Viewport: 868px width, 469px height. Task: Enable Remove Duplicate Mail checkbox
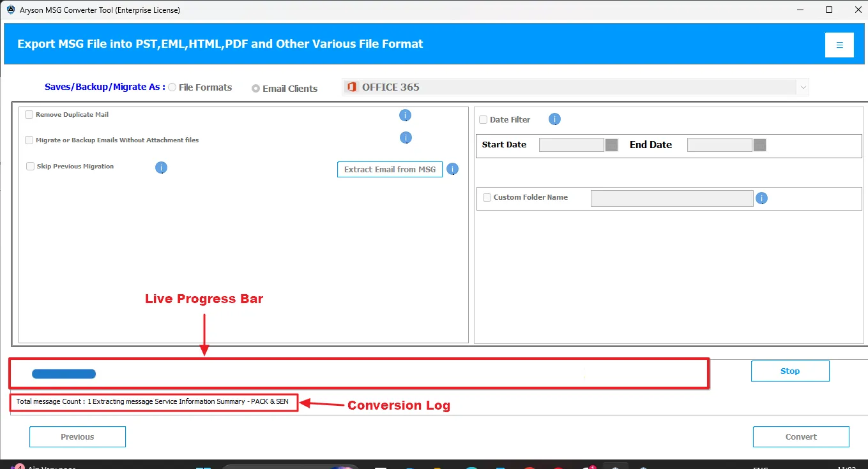29,115
